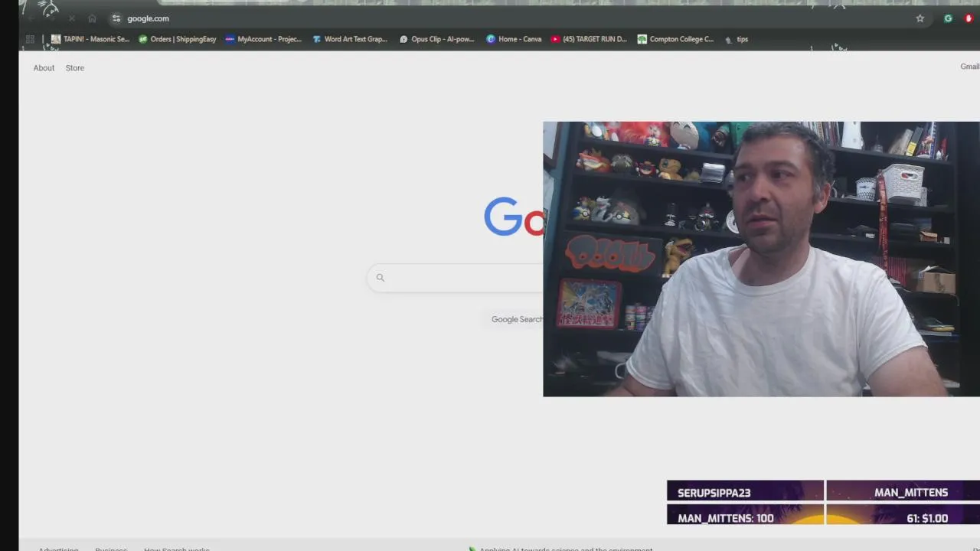Open the (45) TARGET RUN YouTube bookmark

(x=589, y=39)
